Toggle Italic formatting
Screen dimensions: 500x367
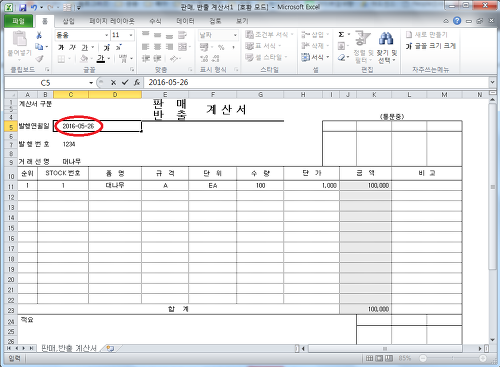pyautogui.click(x=73, y=48)
